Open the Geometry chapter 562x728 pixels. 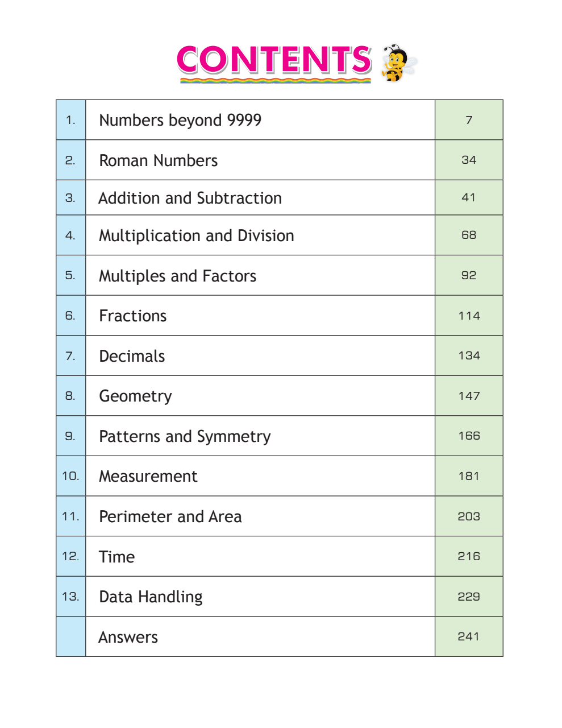click(135, 396)
